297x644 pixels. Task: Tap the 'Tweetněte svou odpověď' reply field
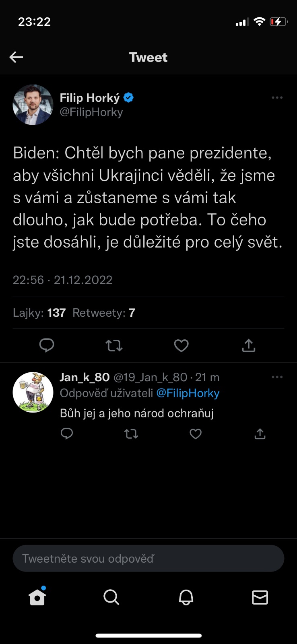[x=148, y=559]
